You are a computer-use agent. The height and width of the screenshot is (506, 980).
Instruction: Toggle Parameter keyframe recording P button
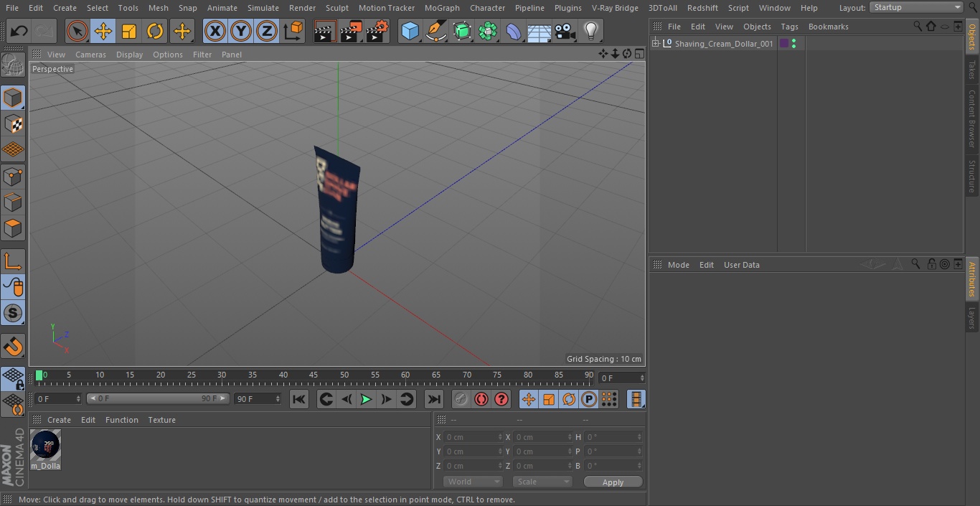pyautogui.click(x=589, y=399)
